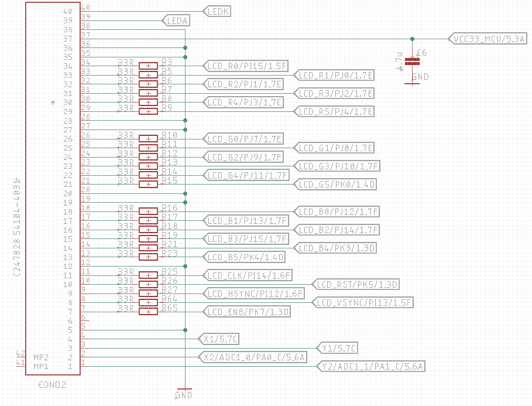Select resistor R9 symbol
This screenshot has width=532, height=406.
pos(148,111)
